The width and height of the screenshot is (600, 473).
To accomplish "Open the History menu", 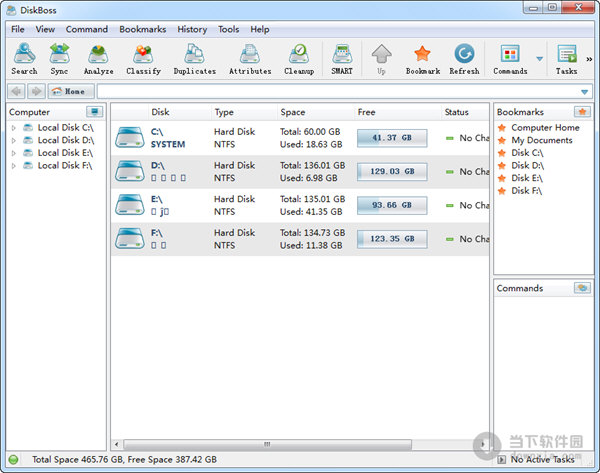I will click(192, 29).
